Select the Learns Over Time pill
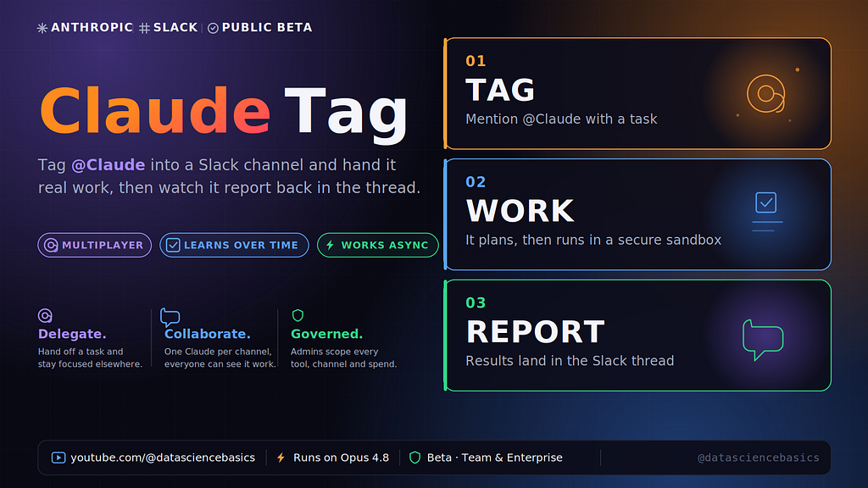868x488 pixels. (x=234, y=245)
